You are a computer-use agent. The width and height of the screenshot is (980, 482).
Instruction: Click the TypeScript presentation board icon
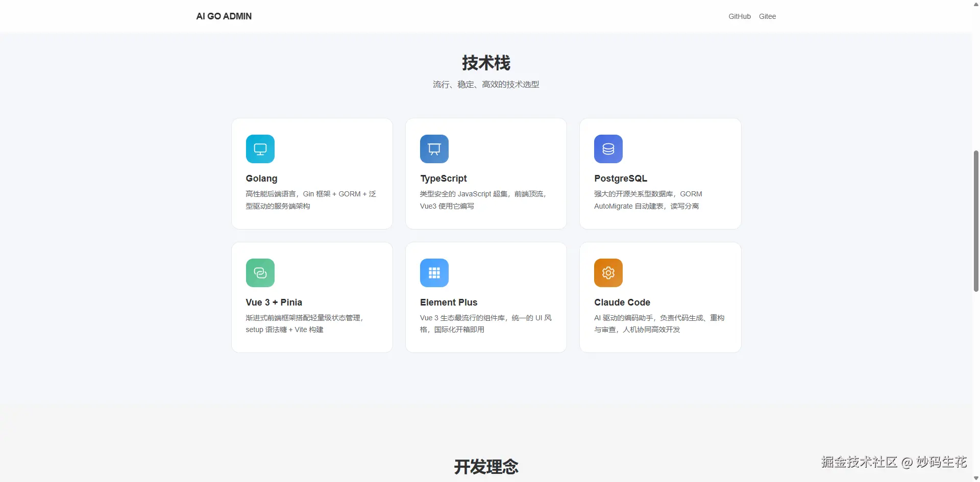(x=434, y=149)
